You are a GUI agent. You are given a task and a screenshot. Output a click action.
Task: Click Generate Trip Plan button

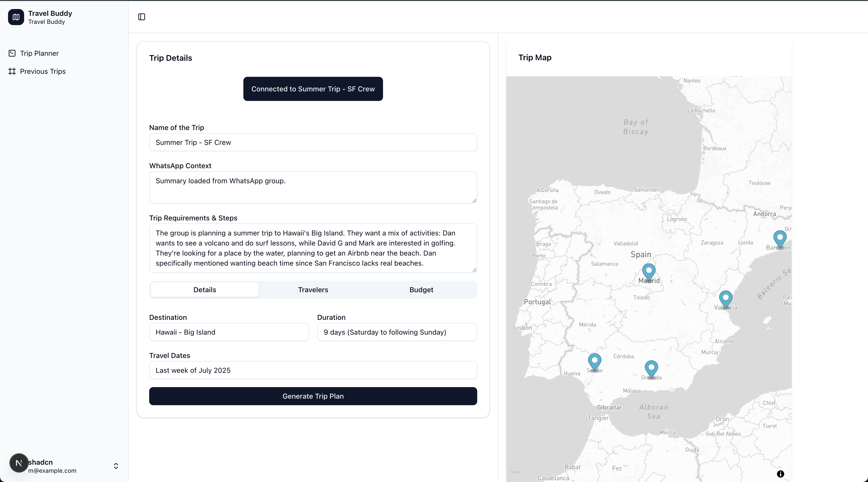313,396
